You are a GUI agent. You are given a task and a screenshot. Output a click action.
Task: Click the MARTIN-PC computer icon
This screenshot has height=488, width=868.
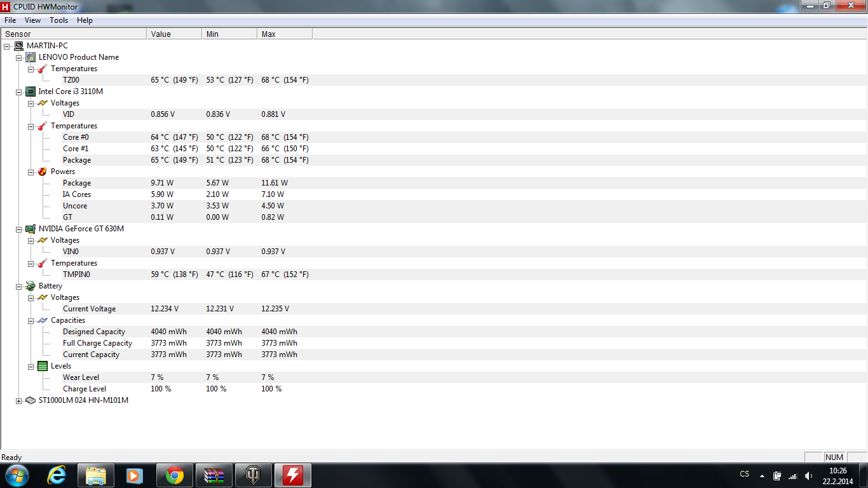pos(19,46)
